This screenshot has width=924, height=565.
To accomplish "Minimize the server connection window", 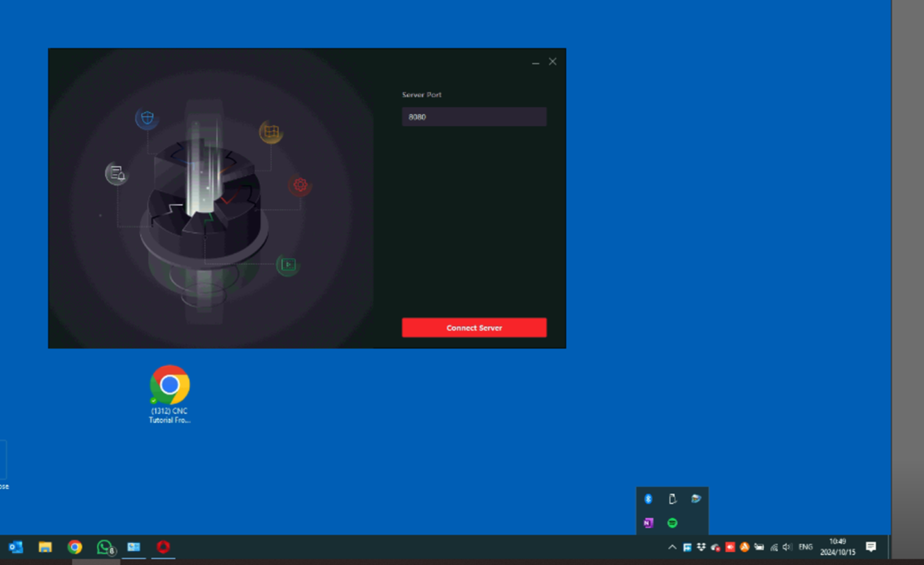I will (535, 62).
